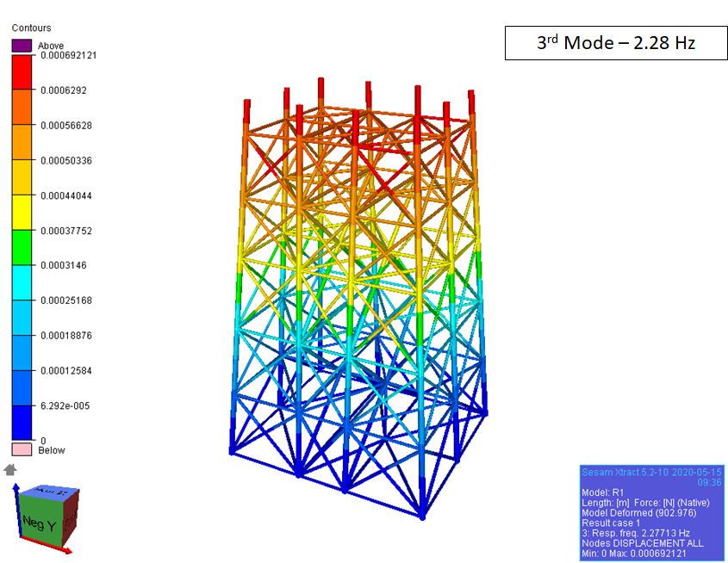
Task: Click the Nodes DISPLACEMENT ALL text line
Action: coord(643,543)
